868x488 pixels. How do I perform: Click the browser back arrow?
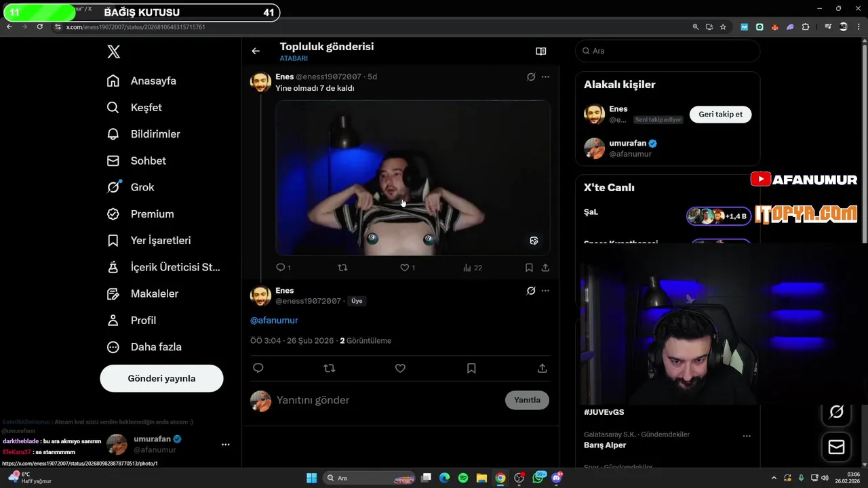(9, 27)
